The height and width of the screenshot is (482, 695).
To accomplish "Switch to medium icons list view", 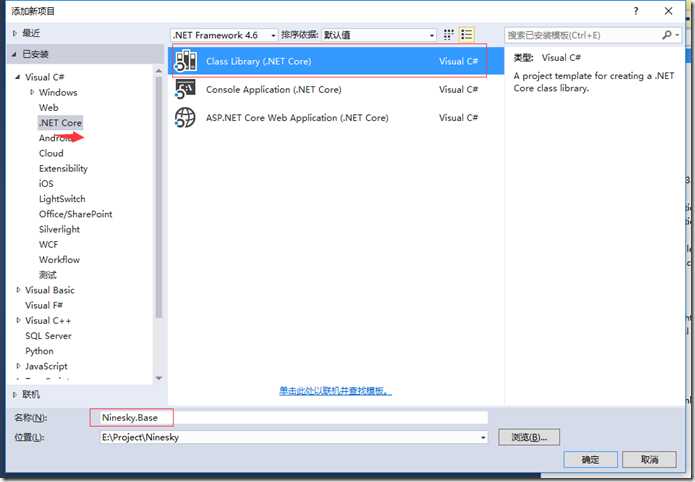I will point(466,35).
